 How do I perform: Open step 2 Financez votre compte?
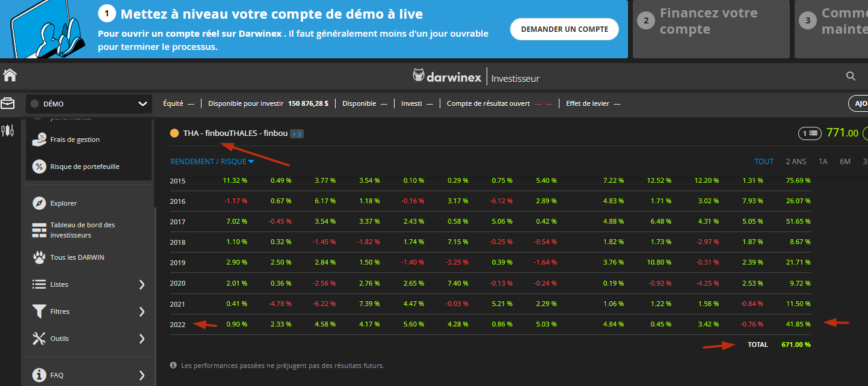click(711, 29)
